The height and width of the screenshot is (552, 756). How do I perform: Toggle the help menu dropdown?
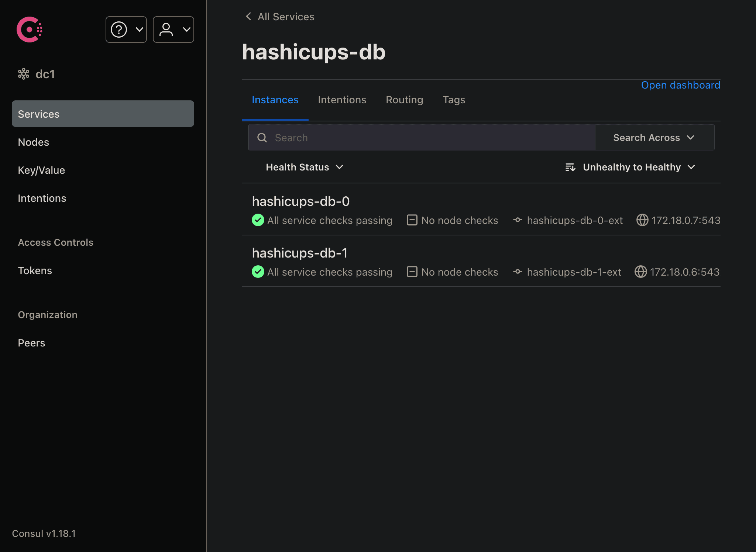click(x=126, y=29)
